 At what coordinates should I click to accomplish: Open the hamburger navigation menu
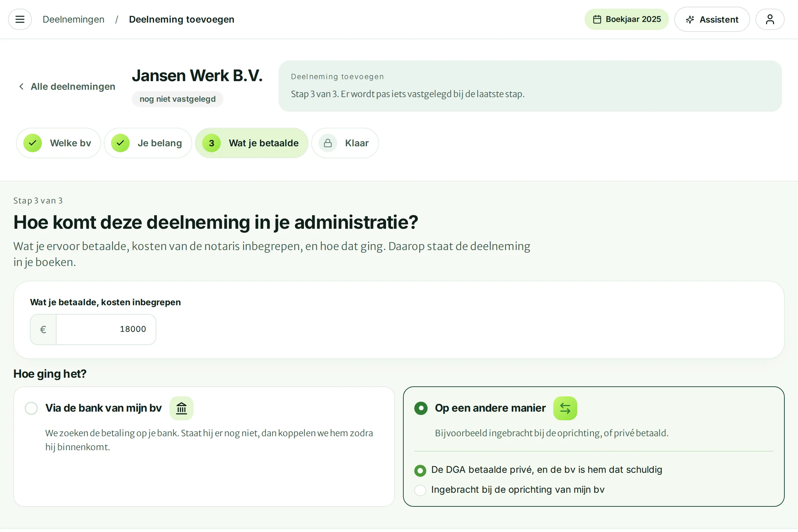pos(20,19)
